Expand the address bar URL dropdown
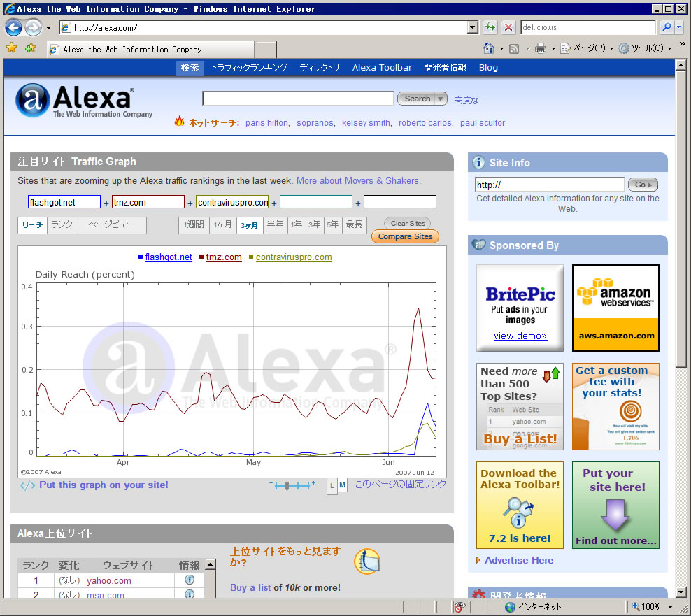691x616 pixels. pos(473,28)
